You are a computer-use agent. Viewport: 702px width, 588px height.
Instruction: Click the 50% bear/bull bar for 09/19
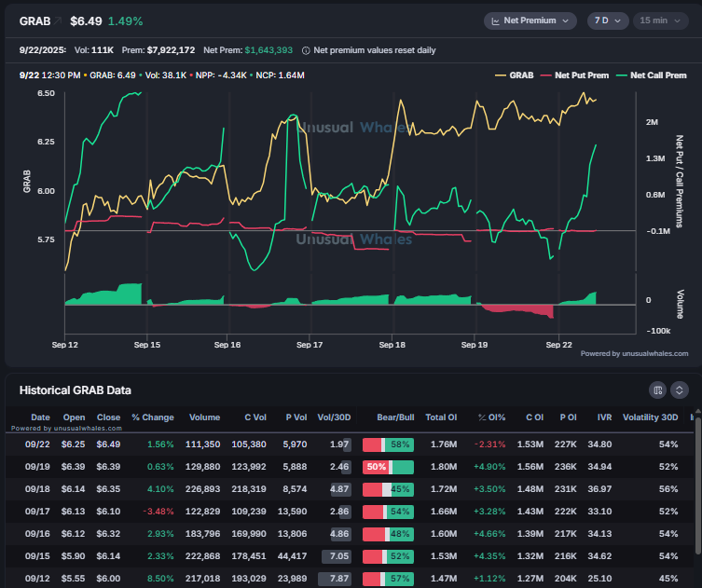[x=387, y=466]
